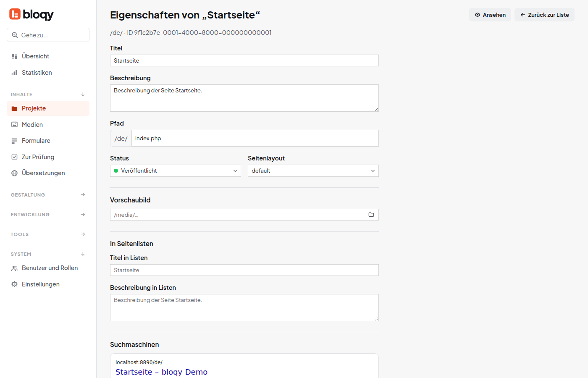The height and width of the screenshot is (378, 588).
Task: Click the Übersetzungen globe icon
Action: tap(14, 173)
